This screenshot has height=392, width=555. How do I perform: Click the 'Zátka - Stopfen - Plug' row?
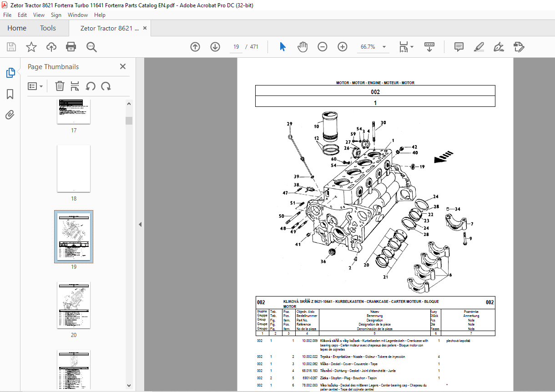tap(348, 378)
